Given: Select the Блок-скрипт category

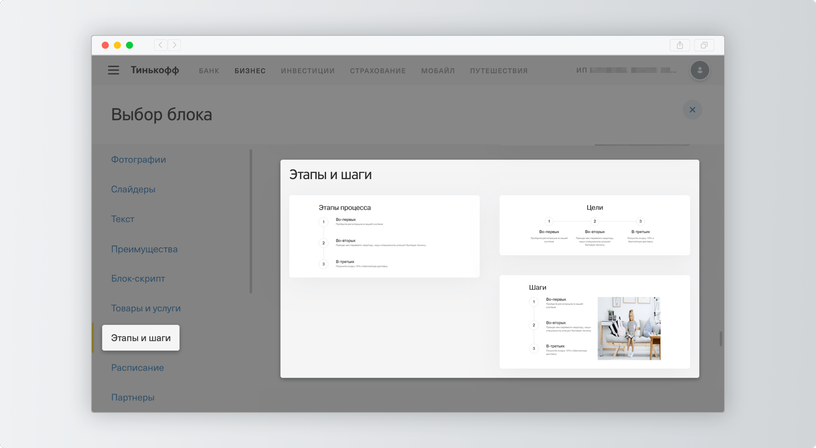Looking at the screenshot, I should [x=138, y=279].
